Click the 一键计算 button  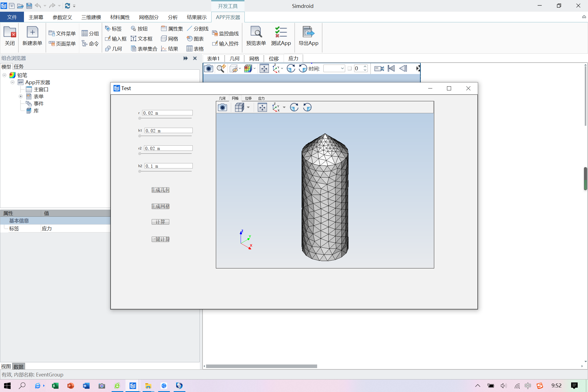[x=161, y=239]
